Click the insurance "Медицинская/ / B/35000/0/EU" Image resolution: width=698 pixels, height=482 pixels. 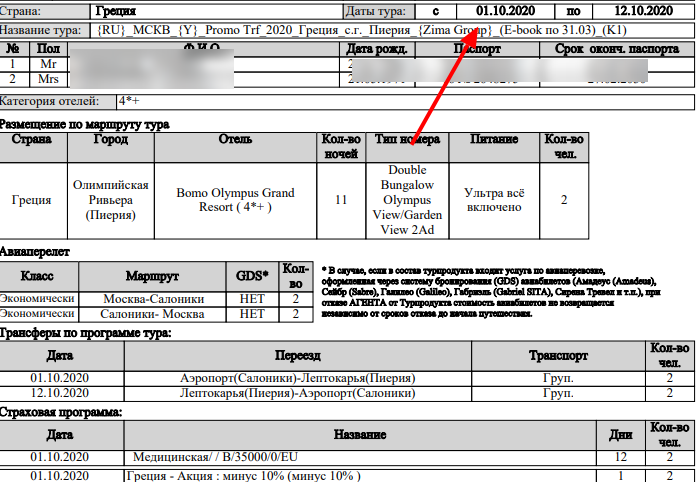pos(215,457)
